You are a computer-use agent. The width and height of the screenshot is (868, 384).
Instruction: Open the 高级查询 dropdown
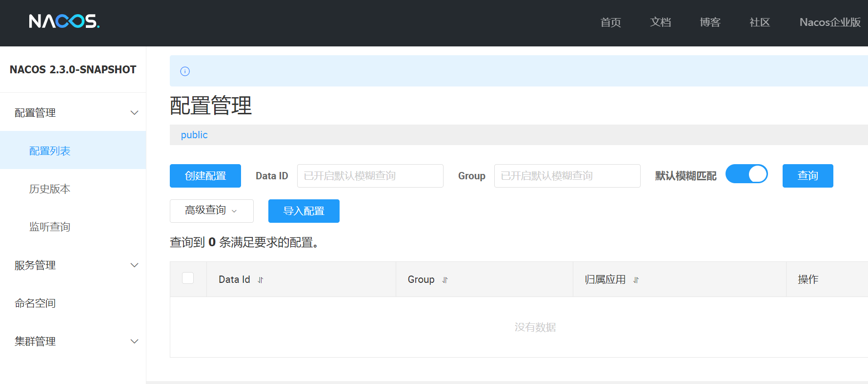pyautogui.click(x=212, y=211)
